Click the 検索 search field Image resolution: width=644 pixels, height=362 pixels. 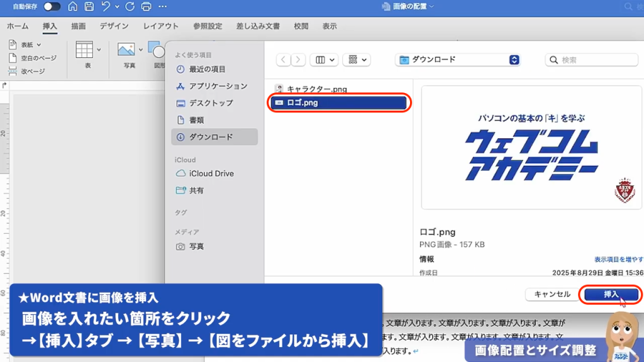[591, 59]
